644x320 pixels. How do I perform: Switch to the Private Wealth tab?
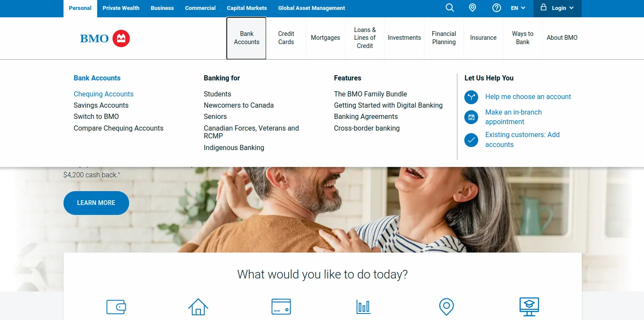[x=121, y=8]
